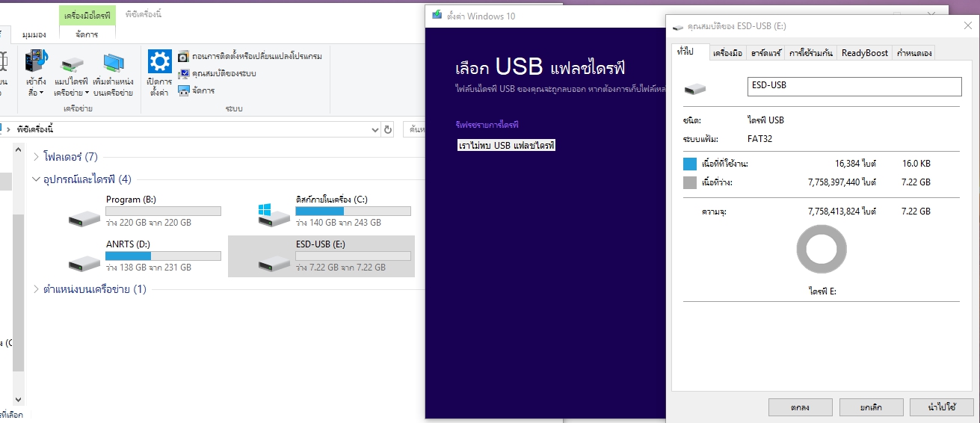Switch to ReadyBoost tab in properties
Image resolution: width=980 pixels, height=423 pixels.
click(x=865, y=53)
